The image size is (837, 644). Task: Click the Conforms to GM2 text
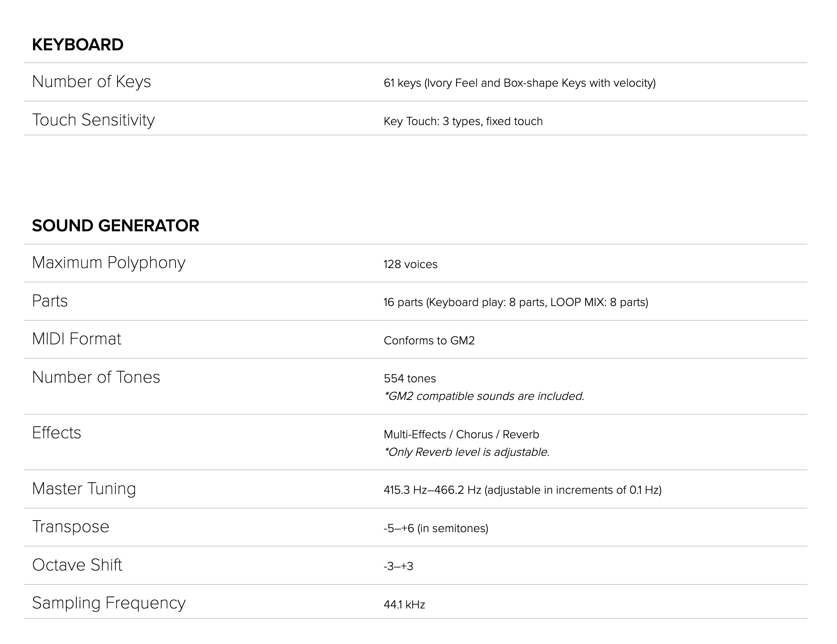point(429,340)
